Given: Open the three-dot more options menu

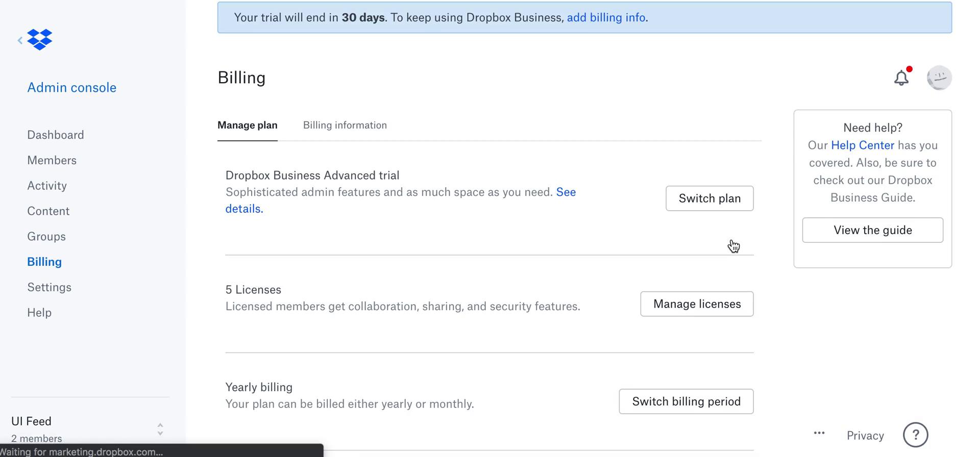Looking at the screenshot, I should [819, 433].
